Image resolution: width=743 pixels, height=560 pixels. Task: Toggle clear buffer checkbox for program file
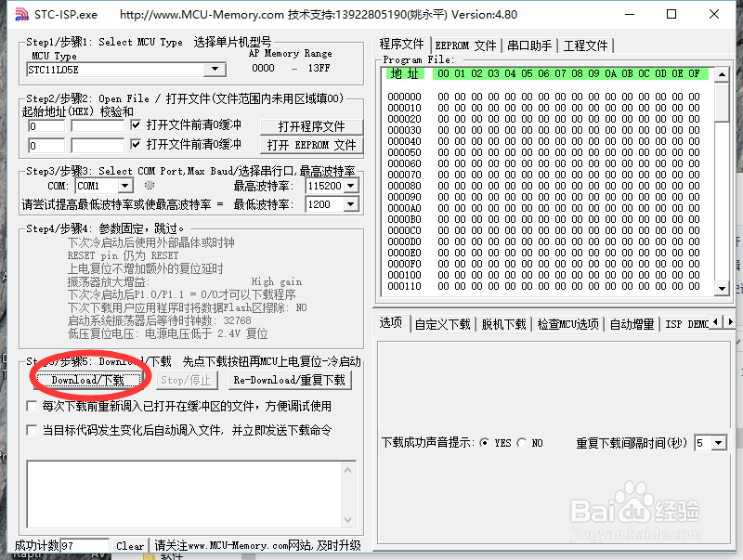tap(136, 124)
